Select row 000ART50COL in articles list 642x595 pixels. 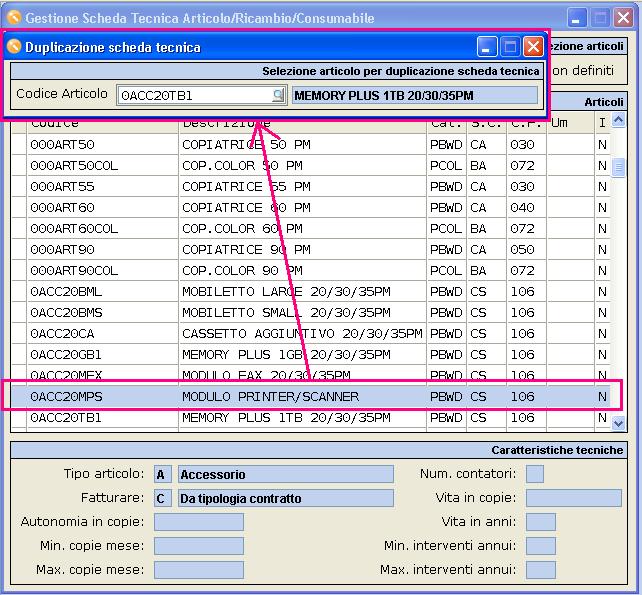310,165
